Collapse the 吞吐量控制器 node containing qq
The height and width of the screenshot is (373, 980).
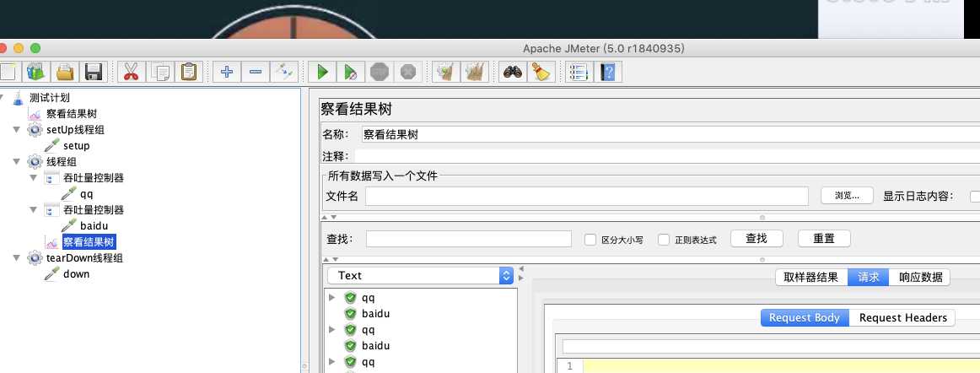(x=34, y=178)
